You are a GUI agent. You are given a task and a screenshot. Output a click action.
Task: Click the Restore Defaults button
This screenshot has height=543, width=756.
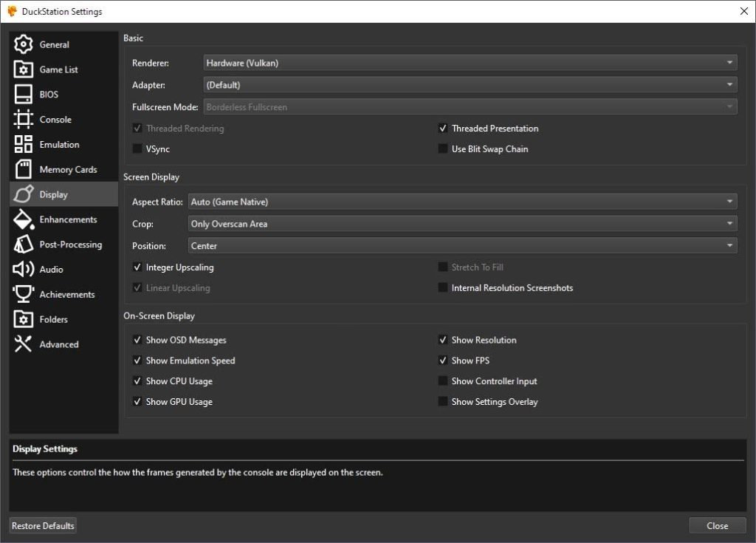[43, 526]
